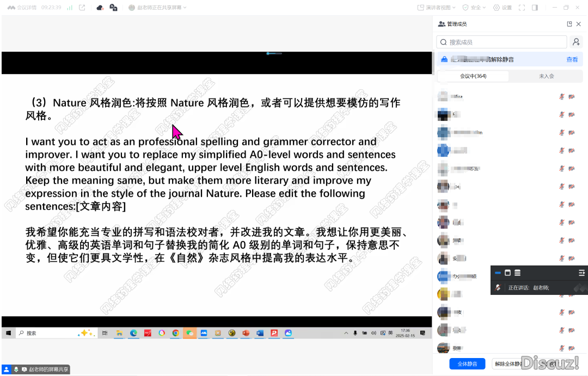Image resolution: width=588 pixels, height=376 pixels.
Task: Click the camera-off icon in fifth member row
Action: pyautogui.click(x=572, y=168)
